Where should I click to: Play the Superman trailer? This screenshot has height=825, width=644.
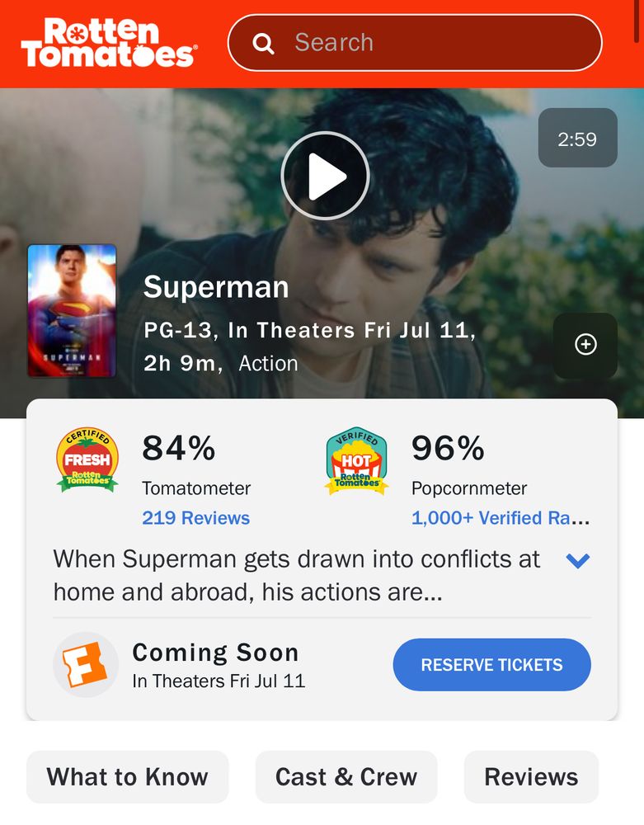point(325,176)
